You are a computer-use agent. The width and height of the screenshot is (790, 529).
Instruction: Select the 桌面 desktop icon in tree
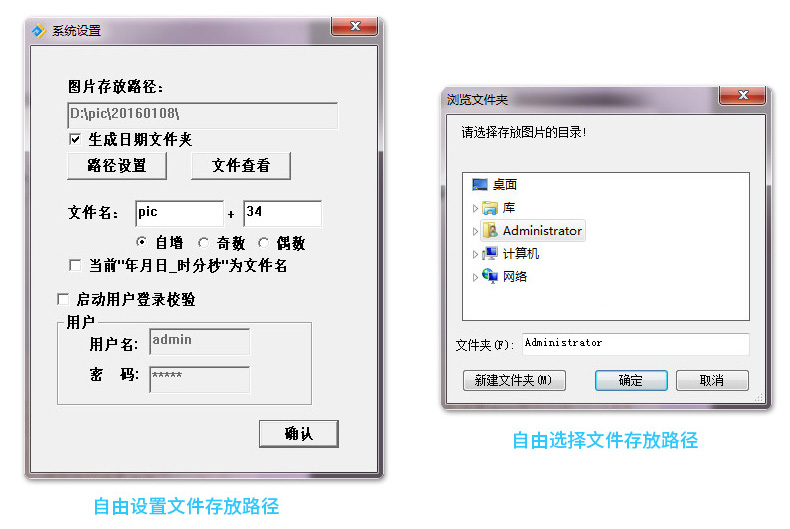point(480,184)
